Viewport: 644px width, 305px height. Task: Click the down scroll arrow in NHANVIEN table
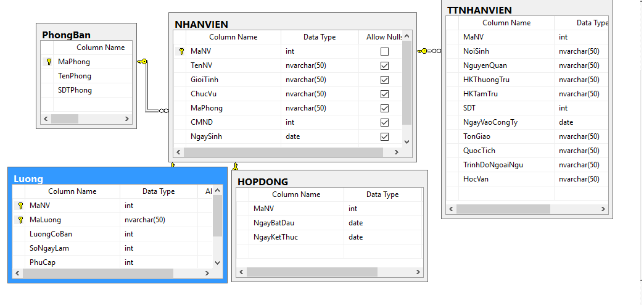click(x=406, y=141)
